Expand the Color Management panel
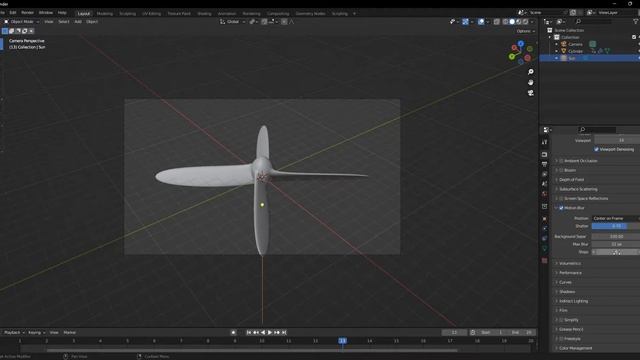Image resolution: width=640 pixels, height=360 pixels. (x=576, y=348)
